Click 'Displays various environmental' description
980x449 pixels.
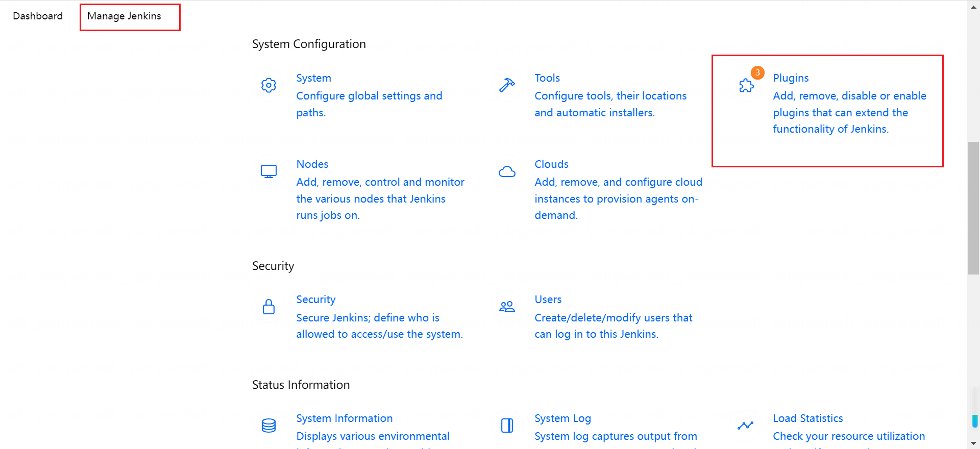(x=373, y=436)
